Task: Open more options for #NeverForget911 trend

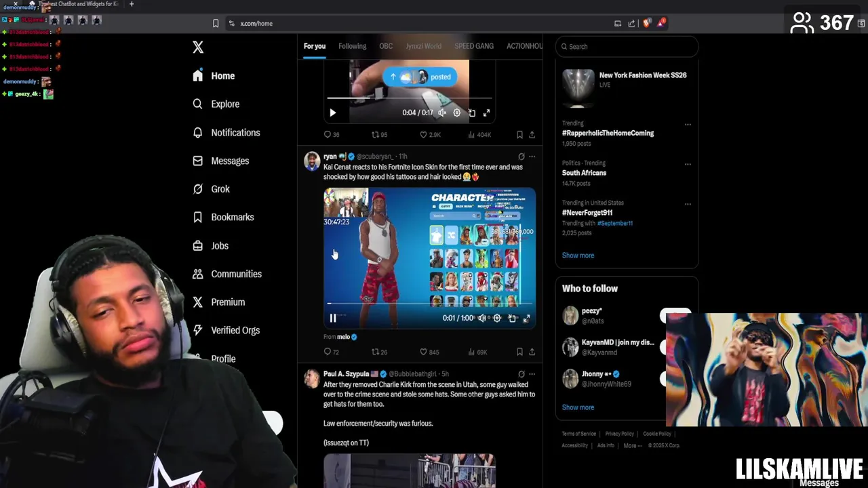Action: click(688, 204)
